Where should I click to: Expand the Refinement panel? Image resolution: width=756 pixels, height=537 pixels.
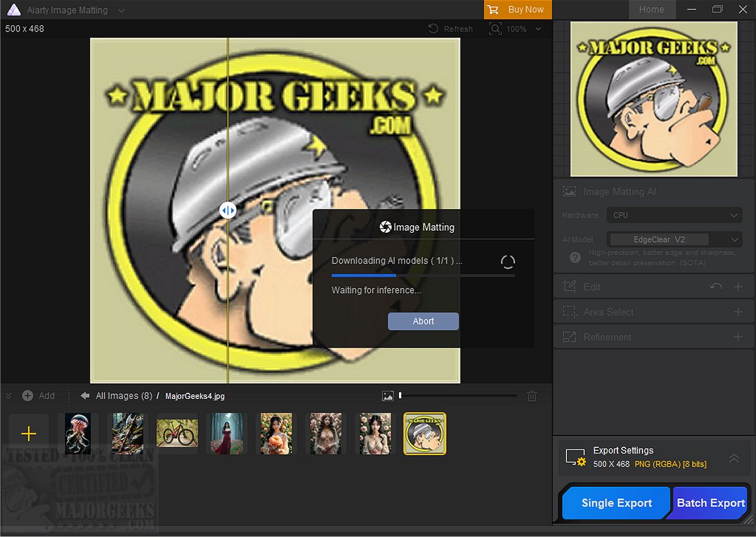[738, 337]
